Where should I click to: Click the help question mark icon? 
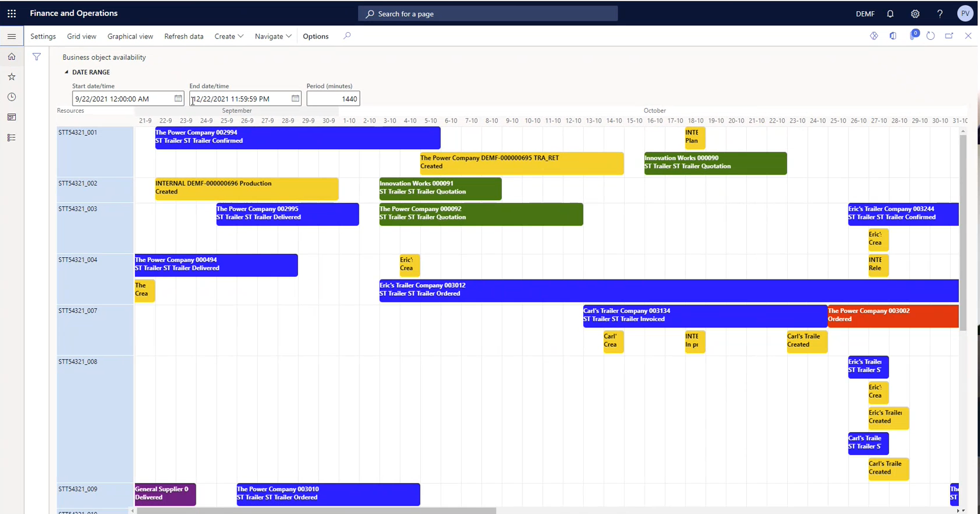click(x=940, y=14)
